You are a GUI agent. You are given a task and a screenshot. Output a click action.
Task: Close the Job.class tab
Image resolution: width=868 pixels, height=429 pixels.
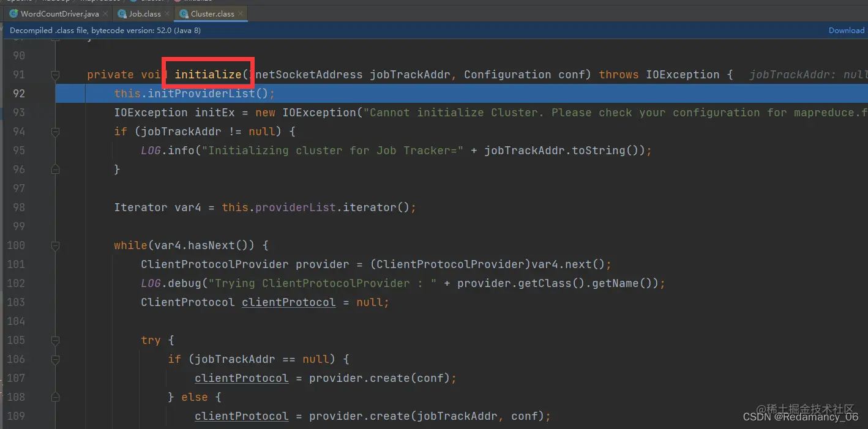click(x=166, y=13)
